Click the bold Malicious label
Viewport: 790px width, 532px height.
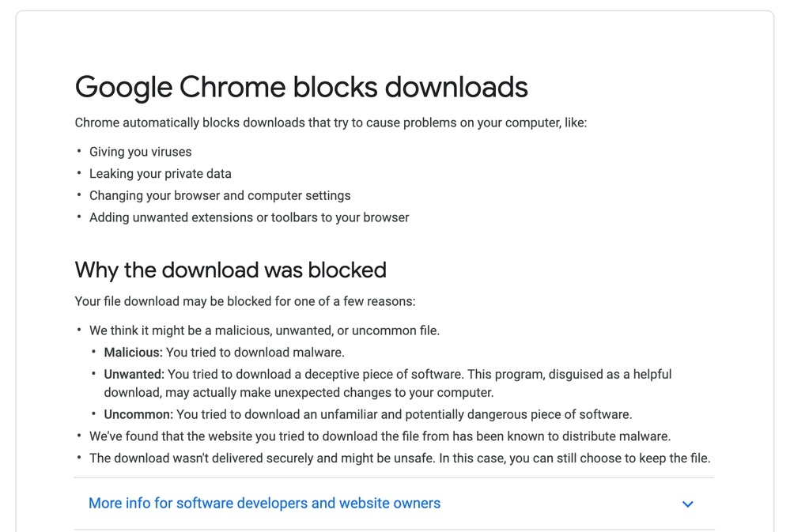(x=134, y=352)
